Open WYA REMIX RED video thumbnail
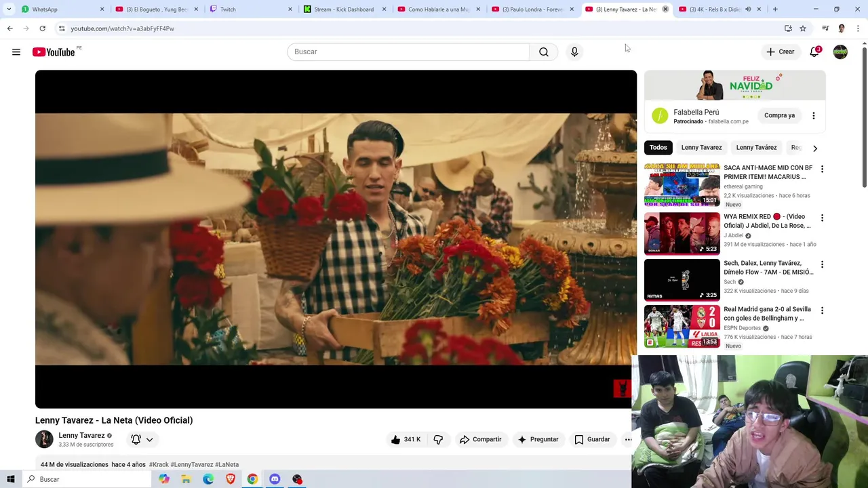 click(x=682, y=233)
